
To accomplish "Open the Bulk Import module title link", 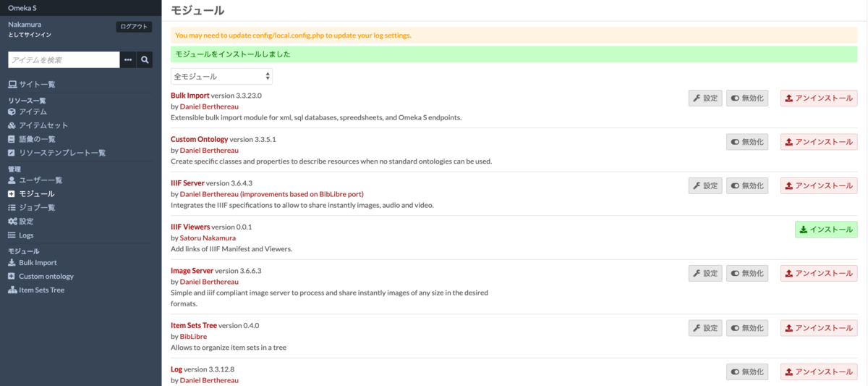I will tap(190, 95).
